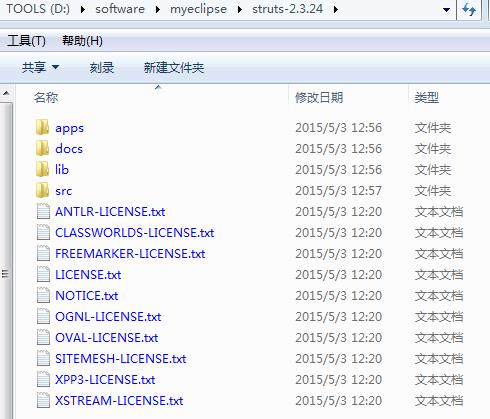Select the NOTICE.txt file name

[x=87, y=296]
